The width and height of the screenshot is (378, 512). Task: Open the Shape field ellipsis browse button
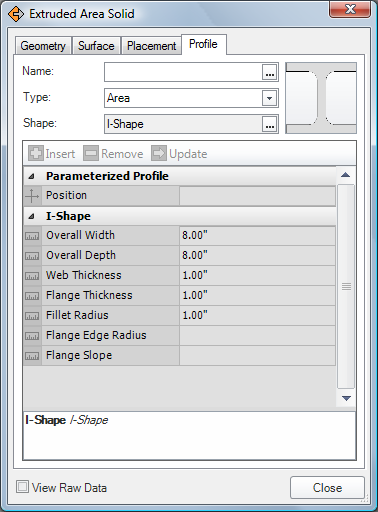click(x=270, y=124)
